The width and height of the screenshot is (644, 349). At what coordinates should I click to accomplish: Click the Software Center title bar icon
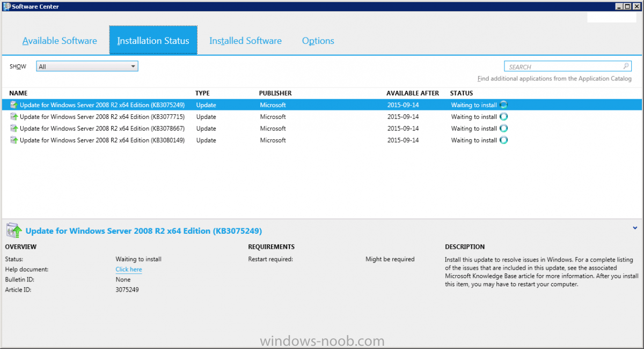[x=6, y=6]
